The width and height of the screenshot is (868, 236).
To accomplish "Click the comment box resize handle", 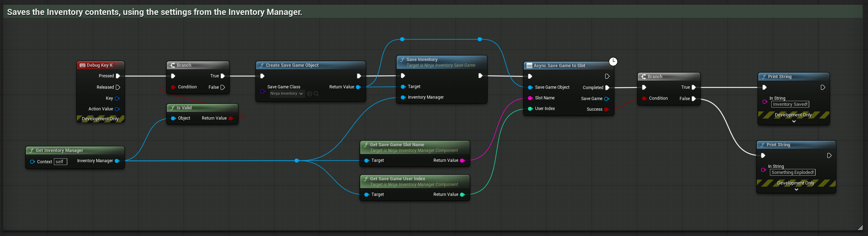I will [x=860, y=227].
